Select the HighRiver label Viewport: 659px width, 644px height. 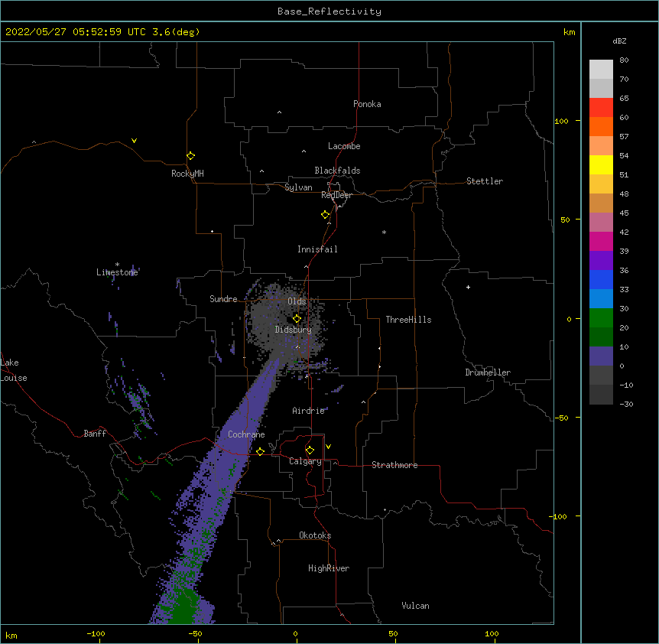[x=329, y=568]
